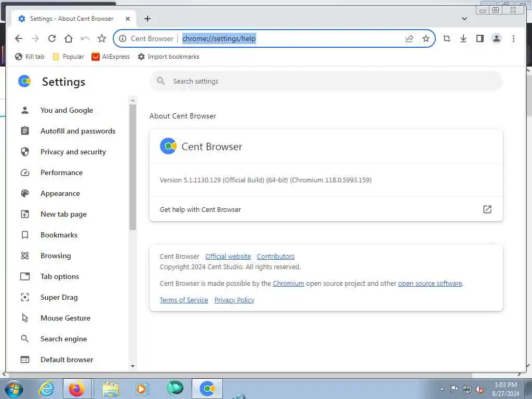Open the Privacy Policy link
This screenshot has width=532, height=399.
(x=234, y=300)
